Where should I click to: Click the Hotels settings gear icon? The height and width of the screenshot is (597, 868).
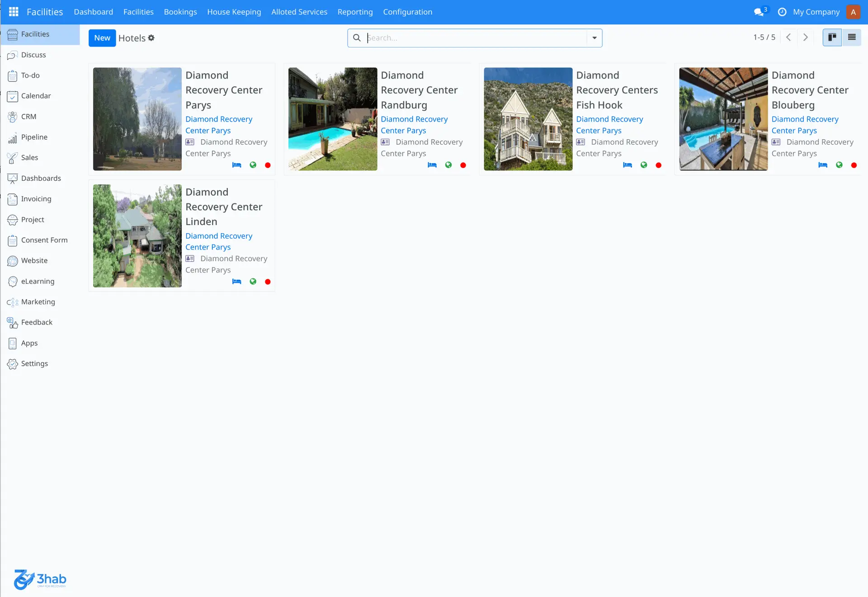[x=151, y=38]
